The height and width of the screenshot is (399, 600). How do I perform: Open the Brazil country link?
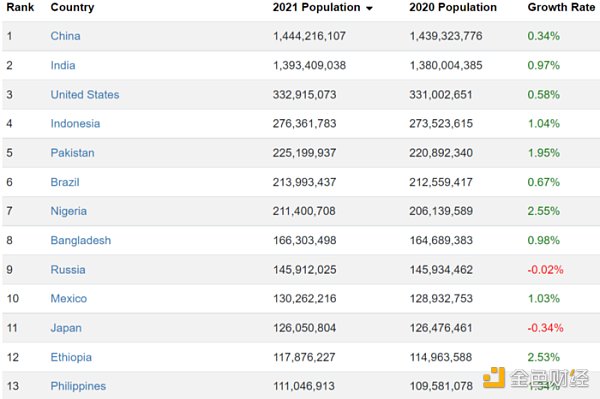[65, 182]
